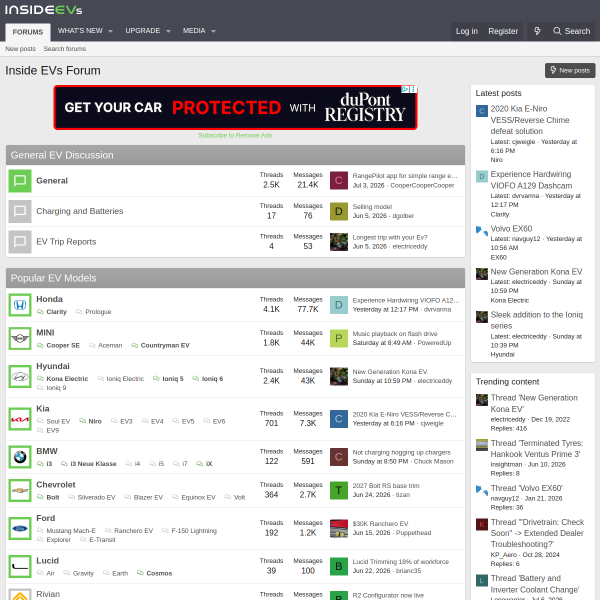Expand the What's New dropdown arrow

tap(110, 31)
